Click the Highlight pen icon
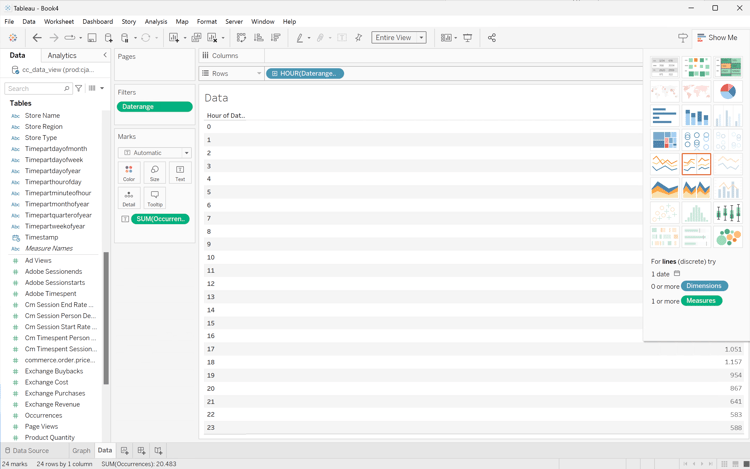 click(299, 38)
